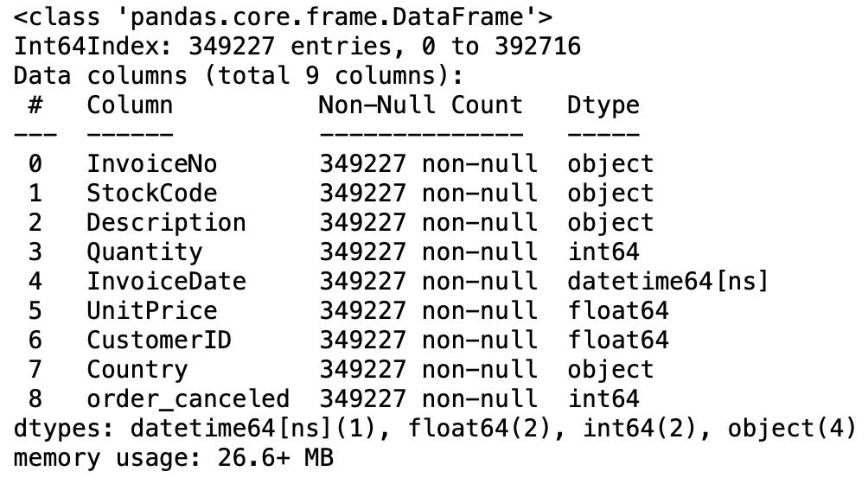
Task: Click the Description column name
Action: pyautogui.click(x=166, y=222)
